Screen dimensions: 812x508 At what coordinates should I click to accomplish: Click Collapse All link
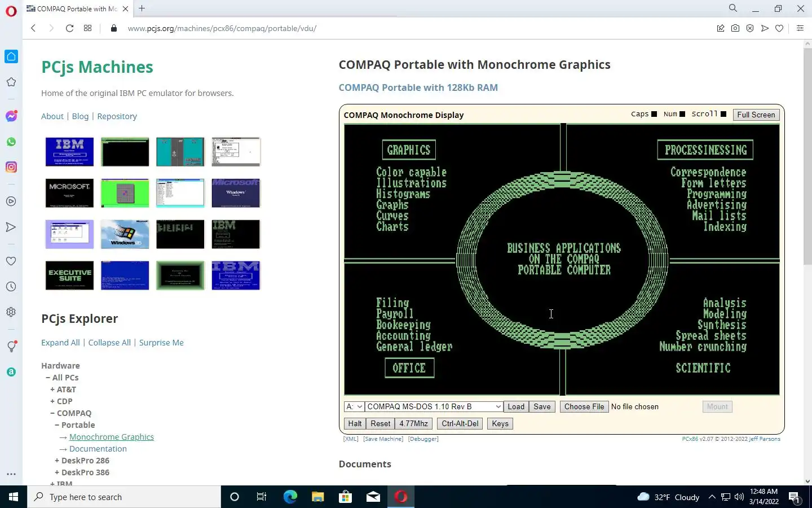[109, 343]
